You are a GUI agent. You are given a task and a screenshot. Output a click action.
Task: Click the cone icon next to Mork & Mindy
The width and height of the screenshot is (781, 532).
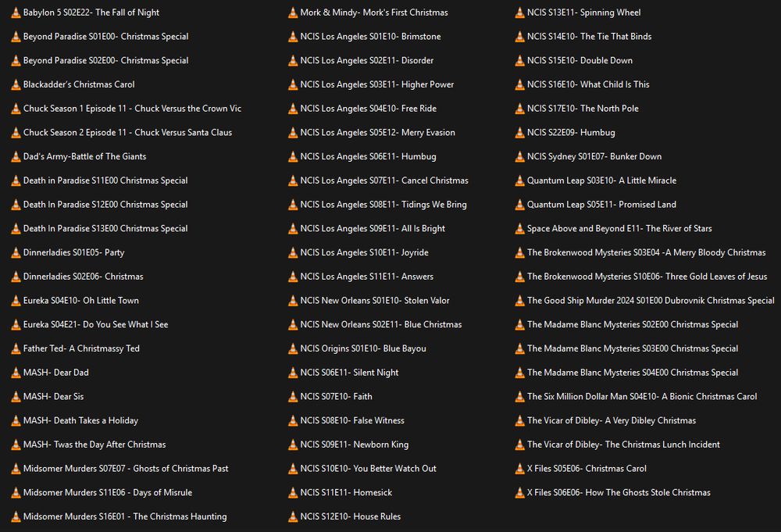coord(293,12)
